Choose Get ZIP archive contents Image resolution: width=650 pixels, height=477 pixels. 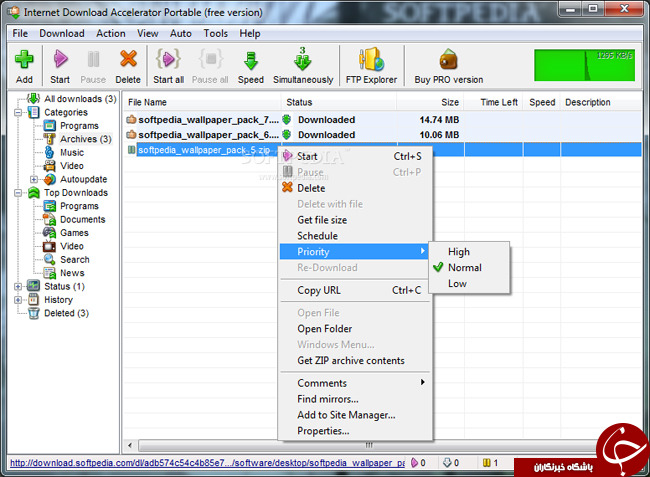(355, 361)
